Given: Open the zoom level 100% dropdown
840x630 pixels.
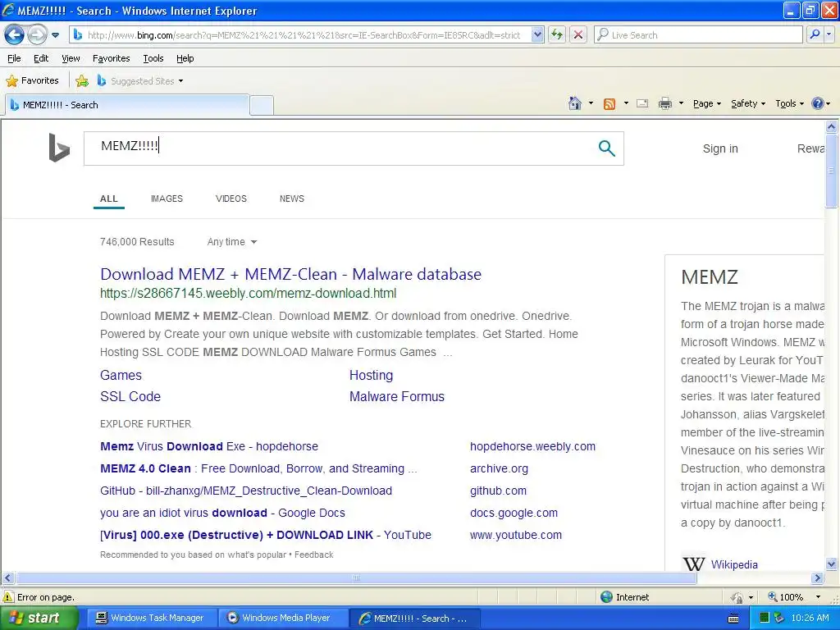Looking at the screenshot, I should pos(818,597).
